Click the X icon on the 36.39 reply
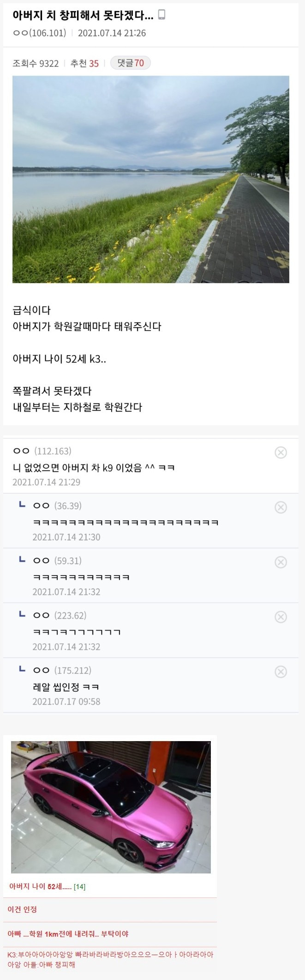This screenshot has height=980, width=305. (281, 507)
